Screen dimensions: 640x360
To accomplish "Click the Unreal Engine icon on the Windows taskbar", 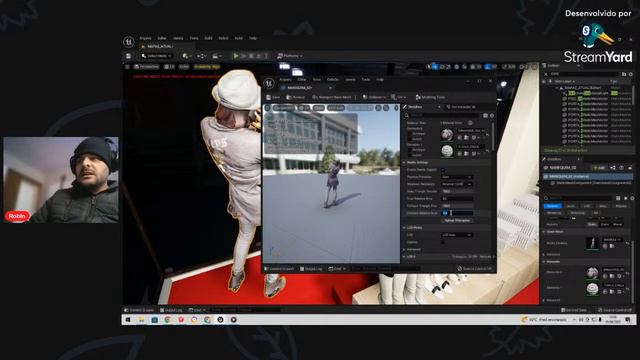I will pos(220,320).
